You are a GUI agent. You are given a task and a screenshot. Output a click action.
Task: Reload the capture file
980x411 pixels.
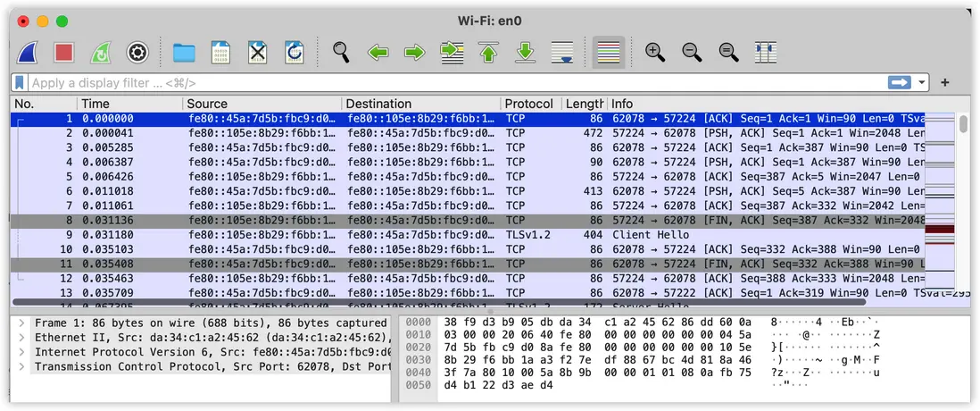pos(295,53)
